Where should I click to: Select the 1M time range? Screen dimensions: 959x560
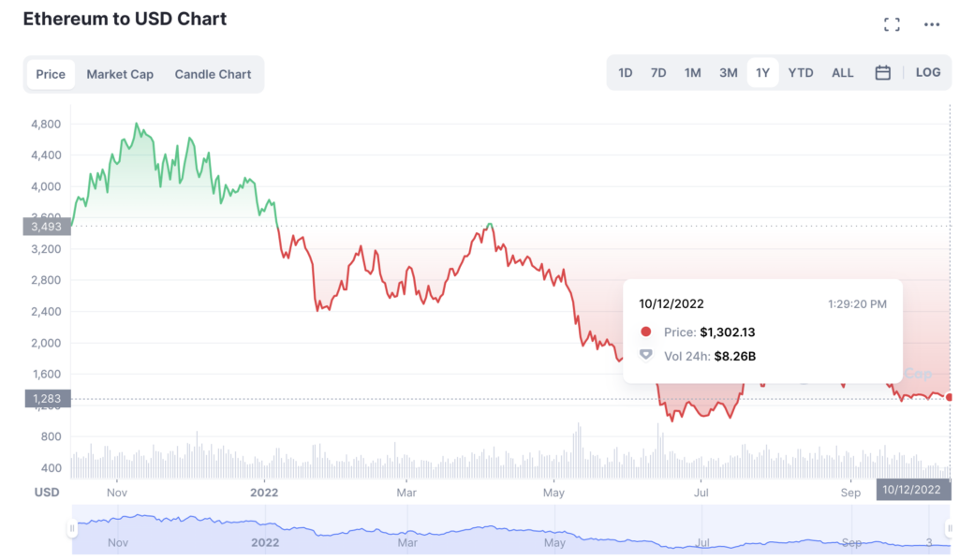coord(692,73)
